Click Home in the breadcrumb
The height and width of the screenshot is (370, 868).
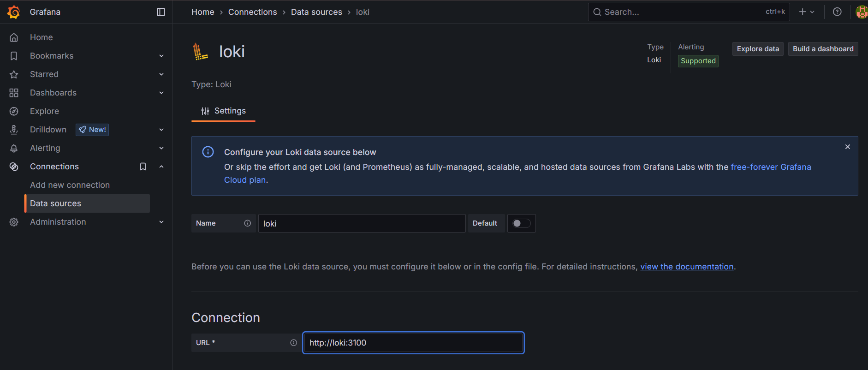pyautogui.click(x=203, y=12)
